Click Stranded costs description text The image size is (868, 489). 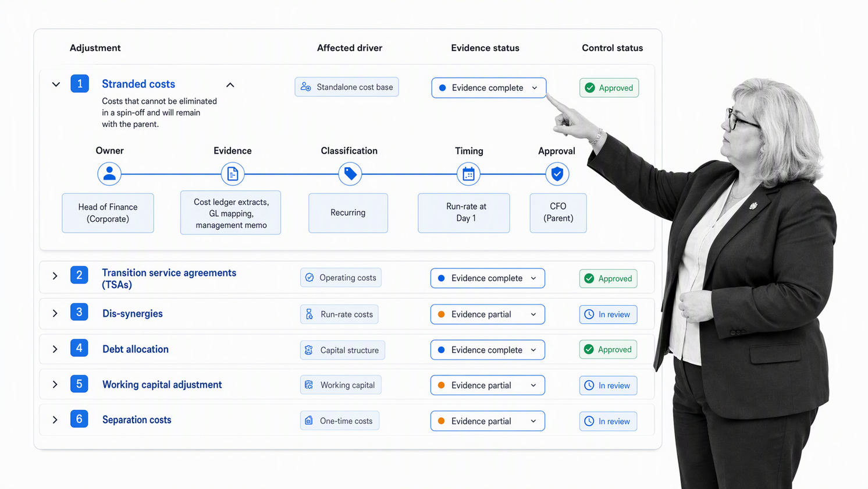coord(159,112)
